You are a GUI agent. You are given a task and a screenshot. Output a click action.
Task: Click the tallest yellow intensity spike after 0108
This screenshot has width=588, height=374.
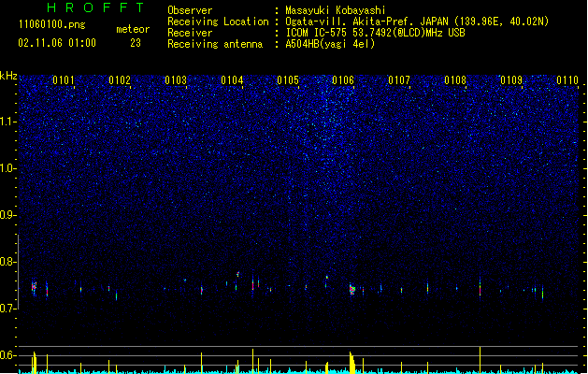[x=480, y=359]
